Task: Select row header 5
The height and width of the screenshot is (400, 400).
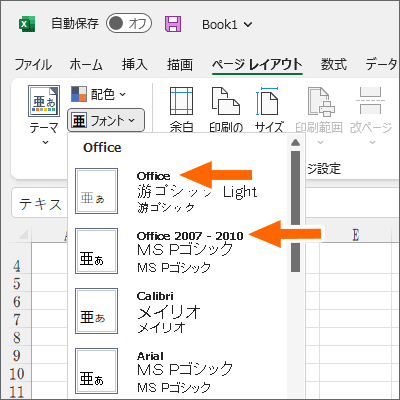Action: click(17, 284)
